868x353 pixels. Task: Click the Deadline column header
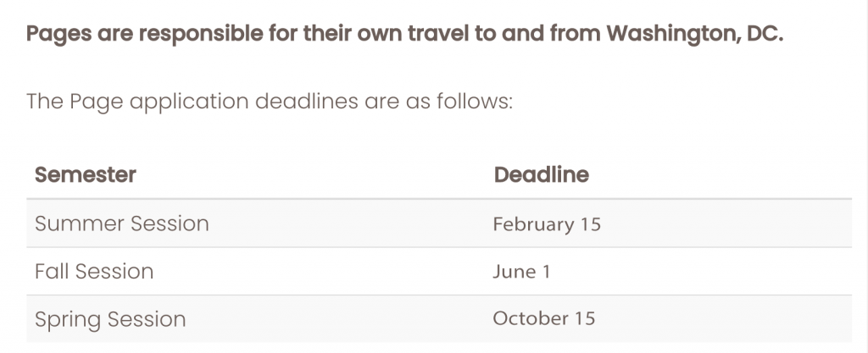[x=541, y=175]
